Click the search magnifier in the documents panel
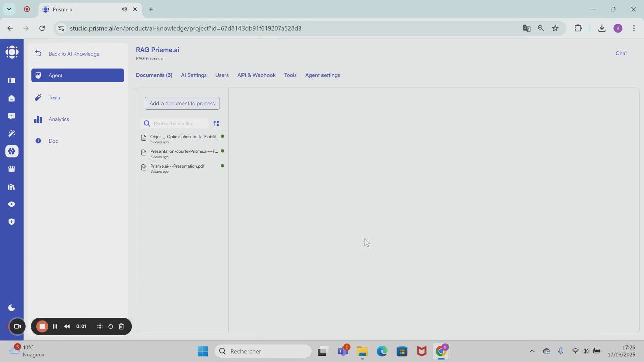 point(147,124)
